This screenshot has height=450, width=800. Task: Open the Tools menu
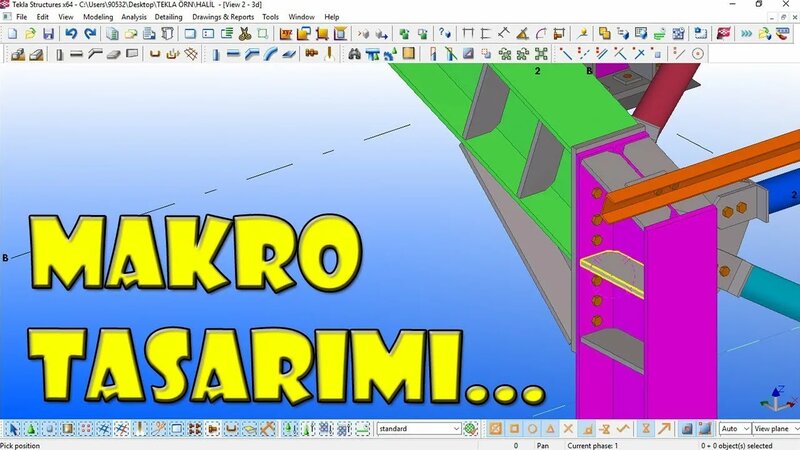point(270,17)
